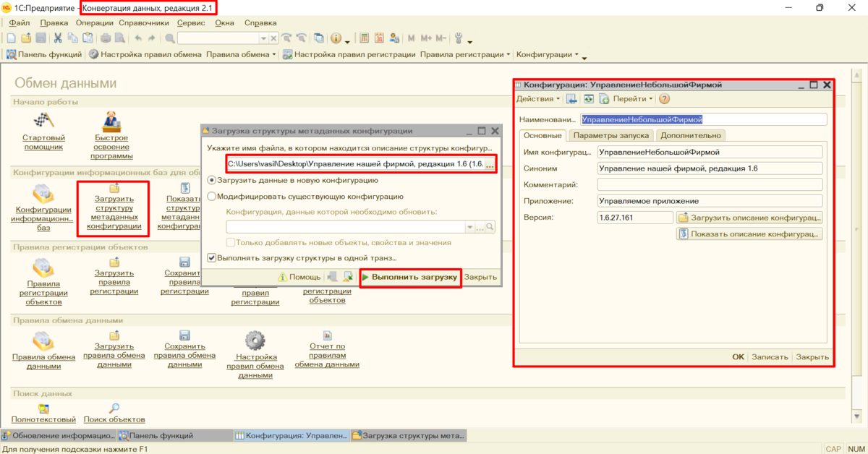Image resolution: width=868 pixels, height=454 pixels.
Task: Select the Основные tab
Action: click(x=542, y=135)
